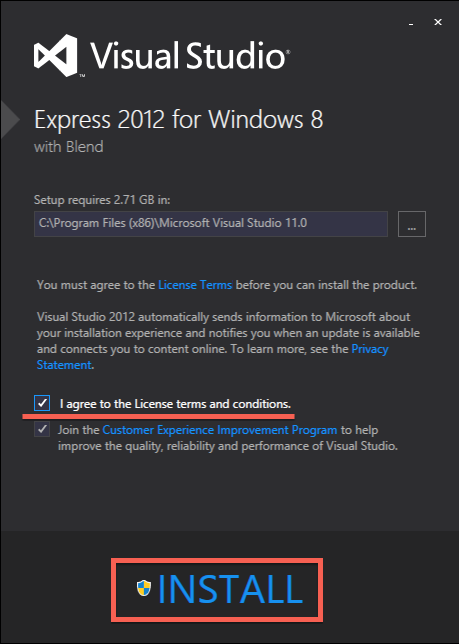Toggle the Customer Experience Improvement Program checkbox
The image size is (459, 644).
tap(42, 429)
